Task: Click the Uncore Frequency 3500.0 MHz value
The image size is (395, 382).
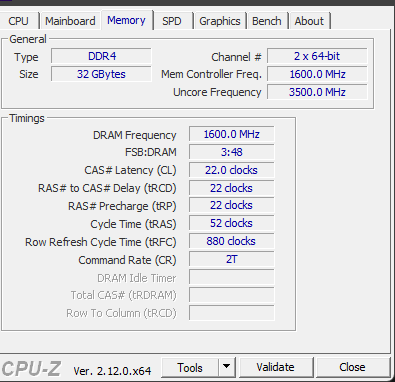Action: [317, 92]
